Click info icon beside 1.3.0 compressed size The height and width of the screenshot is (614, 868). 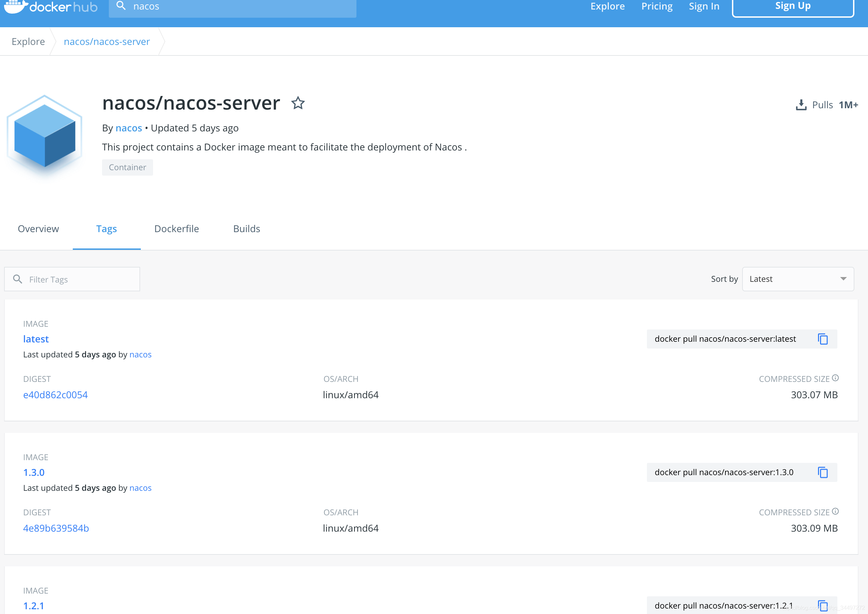click(835, 512)
